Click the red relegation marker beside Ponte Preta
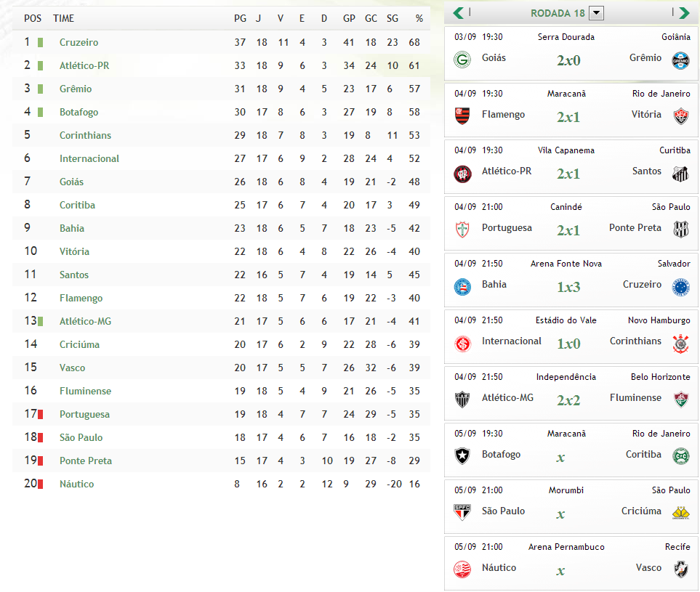The image size is (700, 592). tap(41, 461)
